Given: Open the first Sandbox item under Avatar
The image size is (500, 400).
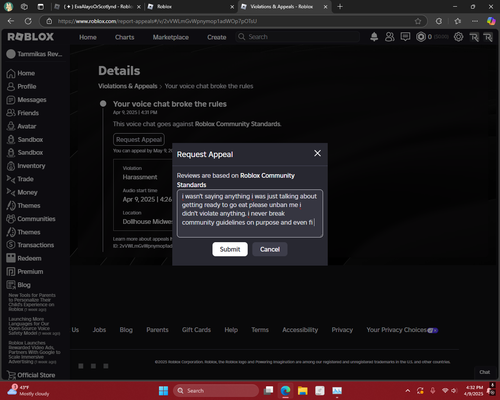Looking at the screenshot, I should [x=25, y=139].
